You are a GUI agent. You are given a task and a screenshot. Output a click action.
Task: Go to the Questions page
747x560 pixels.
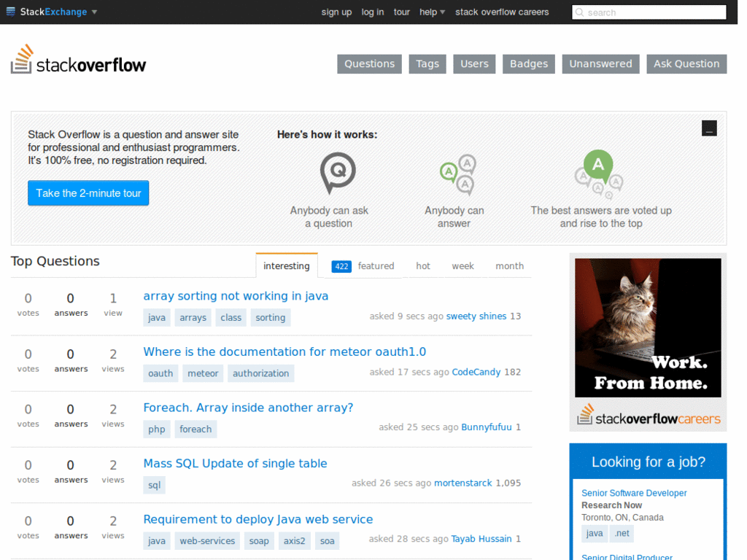(369, 64)
